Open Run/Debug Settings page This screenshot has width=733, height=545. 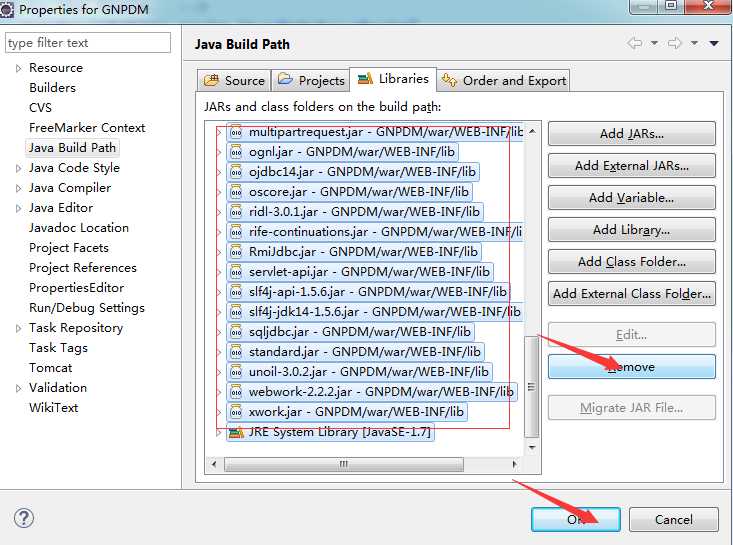pyautogui.click(x=87, y=308)
